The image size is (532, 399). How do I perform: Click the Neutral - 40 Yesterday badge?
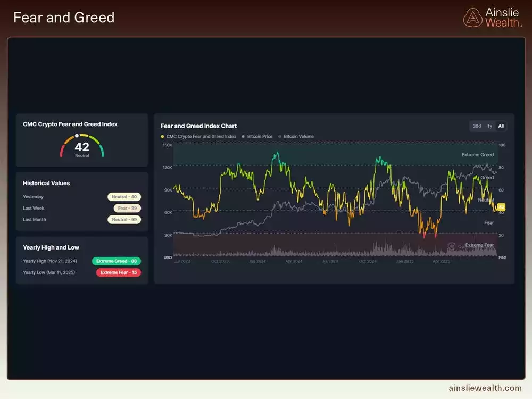124,197
